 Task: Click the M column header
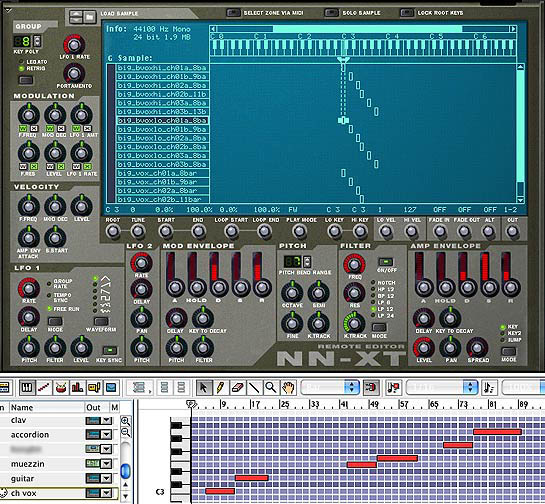pos(114,407)
